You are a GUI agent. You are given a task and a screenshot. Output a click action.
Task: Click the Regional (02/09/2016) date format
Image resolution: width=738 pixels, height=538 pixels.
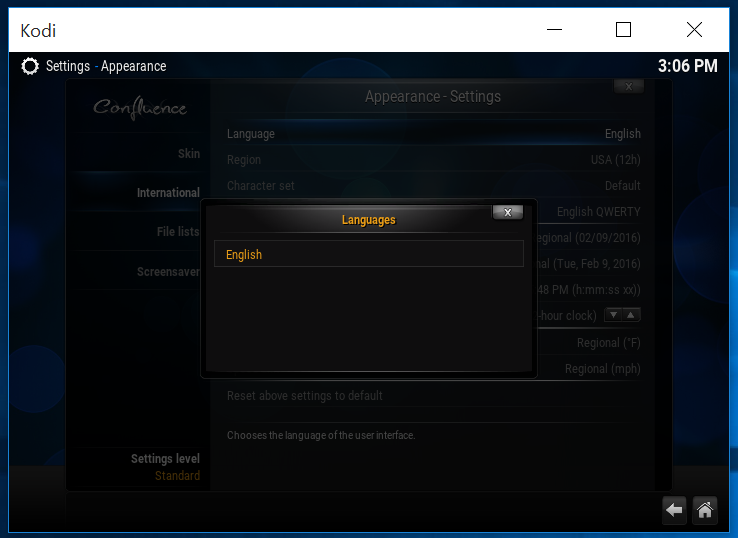589,238
